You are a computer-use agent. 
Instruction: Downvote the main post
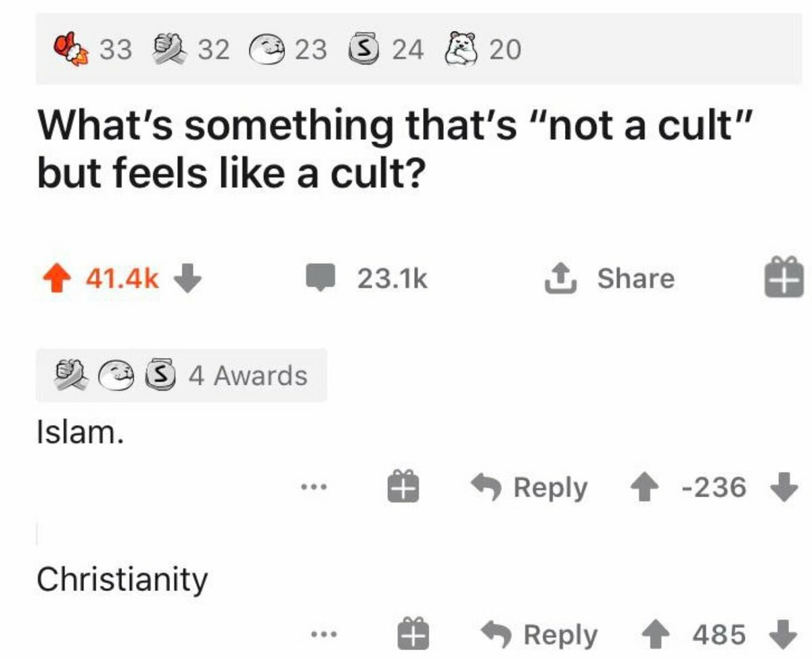tap(188, 279)
